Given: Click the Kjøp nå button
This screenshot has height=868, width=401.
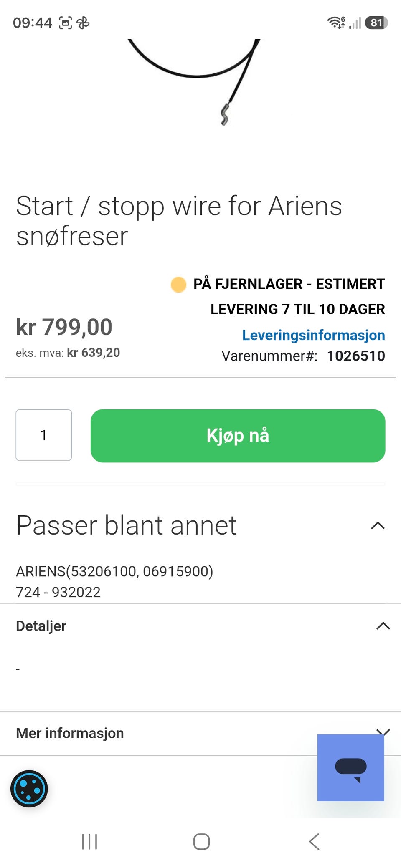Looking at the screenshot, I should tap(238, 436).
